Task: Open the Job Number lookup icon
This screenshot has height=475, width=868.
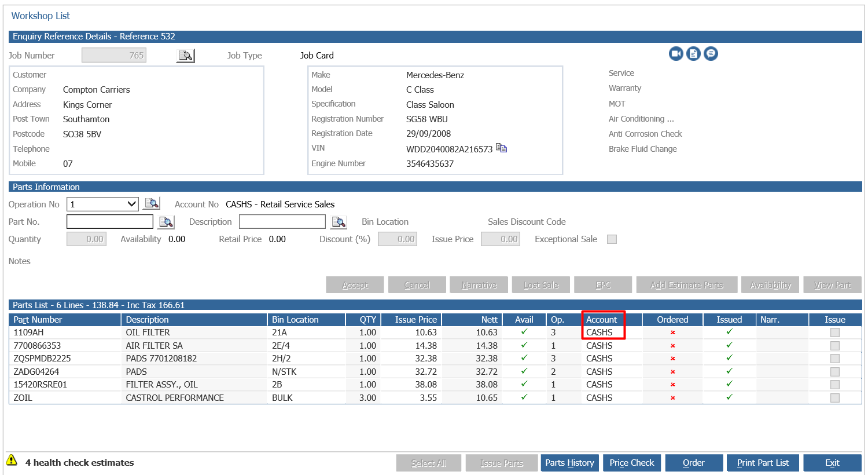Action: pyautogui.click(x=186, y=56)
